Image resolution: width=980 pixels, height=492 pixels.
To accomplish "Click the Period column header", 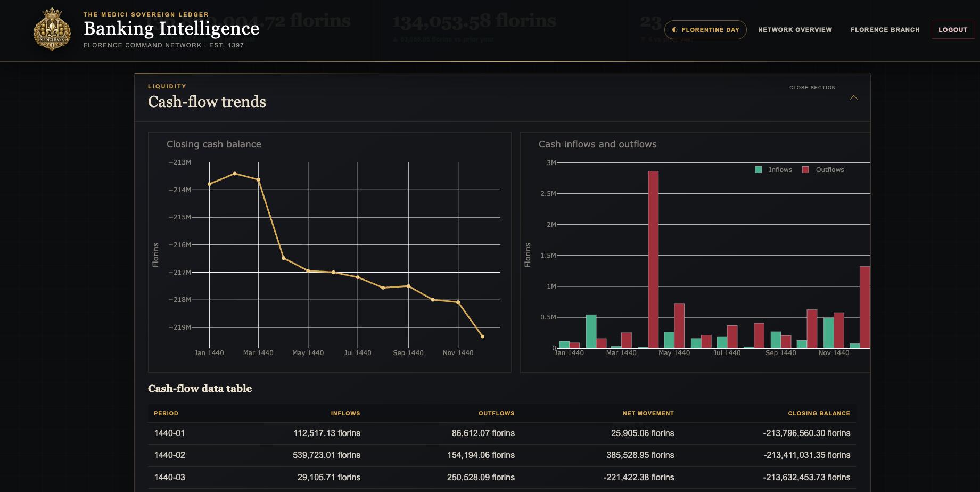I will 166,413.
